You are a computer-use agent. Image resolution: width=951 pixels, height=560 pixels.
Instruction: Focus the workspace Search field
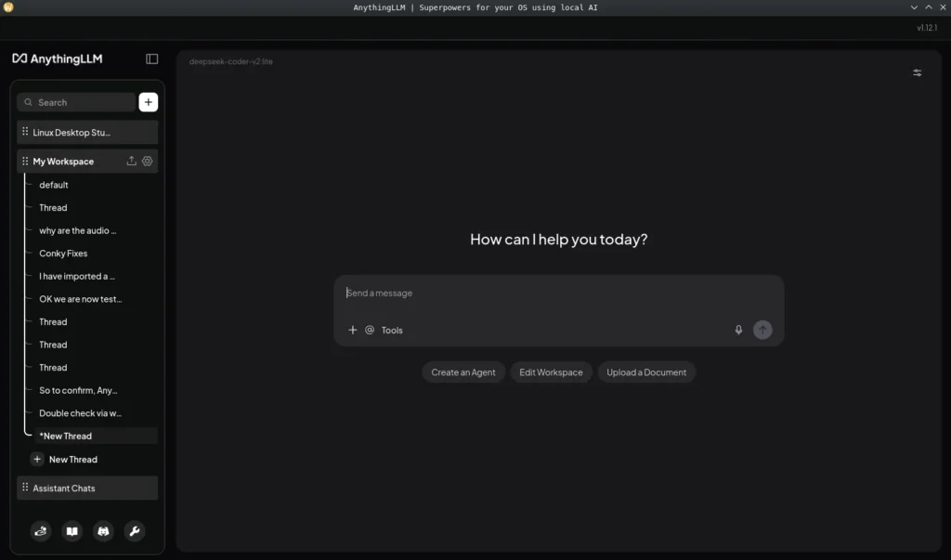(76, 102)
